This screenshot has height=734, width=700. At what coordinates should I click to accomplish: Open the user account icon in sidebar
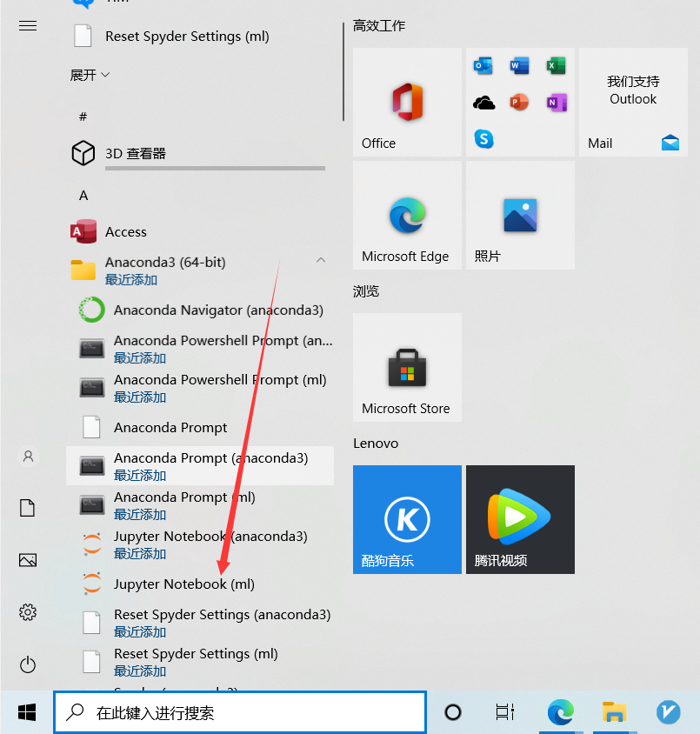[28, 456]
